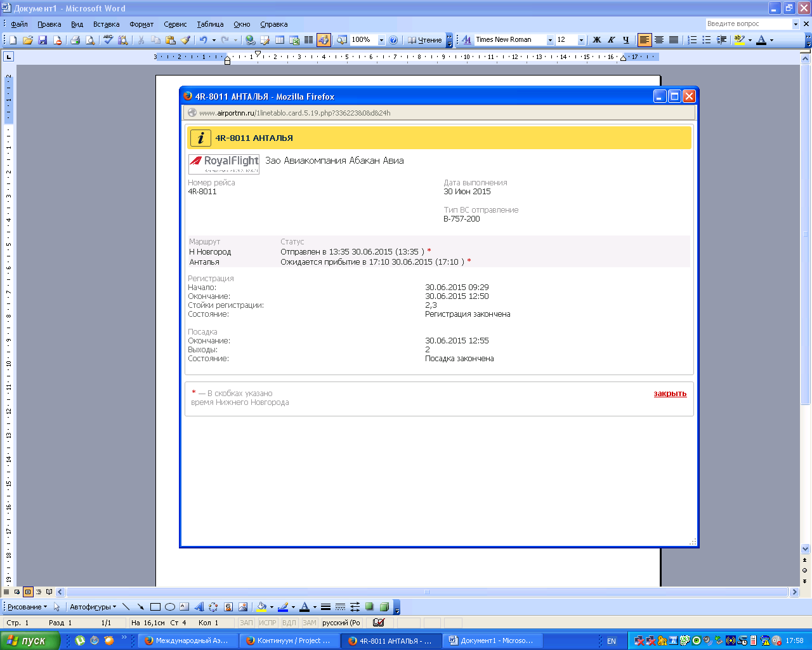
Task: Select the Line drawing tool
Action: pos(126,607)
